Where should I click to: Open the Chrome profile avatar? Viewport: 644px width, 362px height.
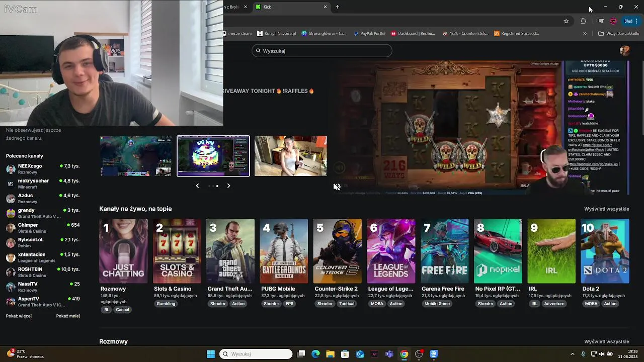point(613,21)
